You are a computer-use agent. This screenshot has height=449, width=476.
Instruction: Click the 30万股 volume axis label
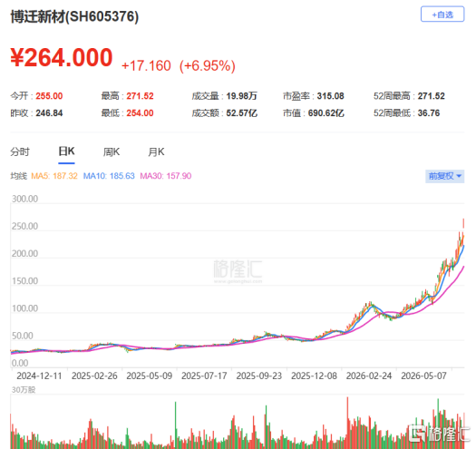pos(24,390)
